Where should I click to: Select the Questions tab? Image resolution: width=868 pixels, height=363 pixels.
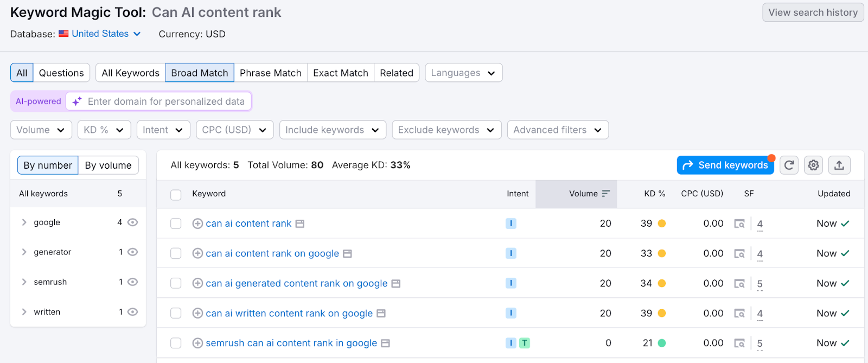click(x=61, y=73)
